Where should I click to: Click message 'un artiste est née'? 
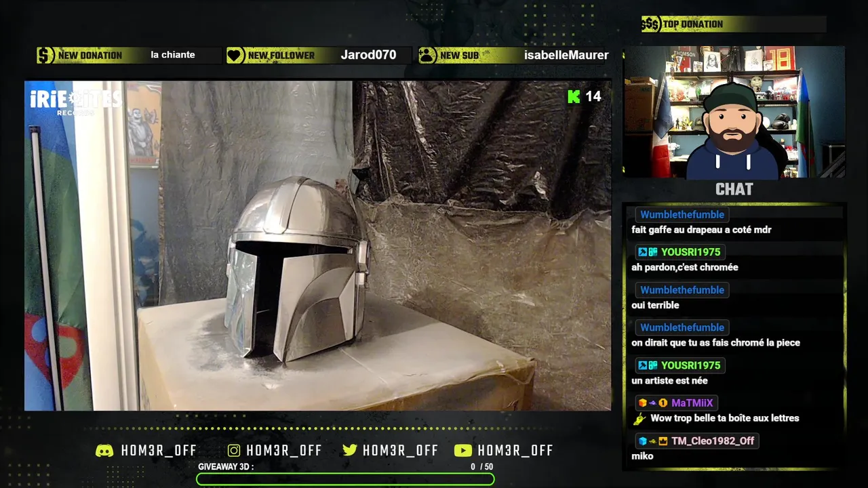click(x=669, y=380)
